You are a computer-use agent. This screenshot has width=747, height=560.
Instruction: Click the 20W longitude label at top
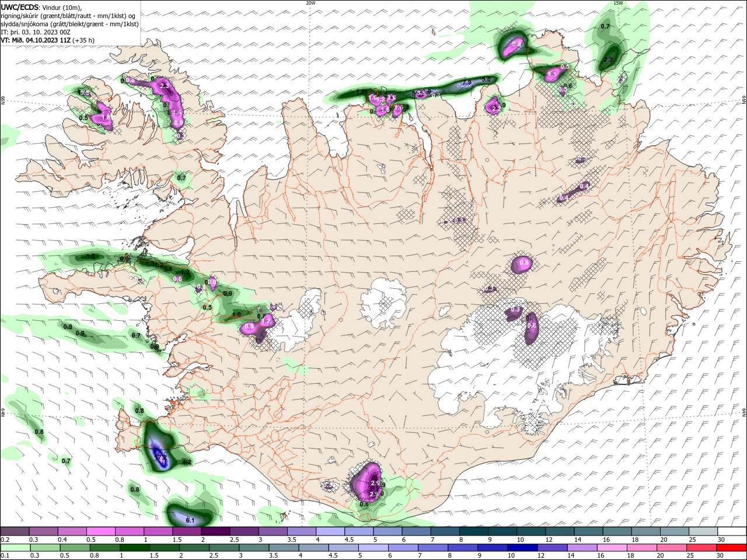[310, 3]
